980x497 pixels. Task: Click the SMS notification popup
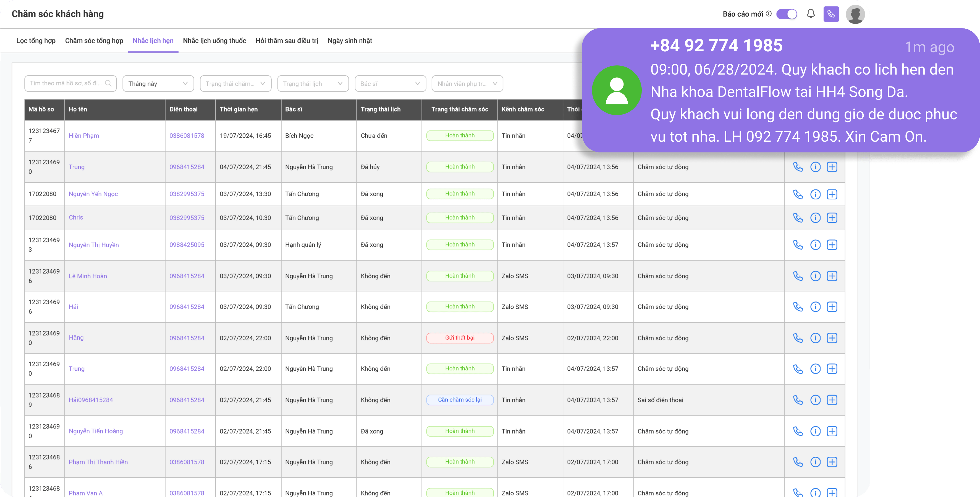pos(781,91)
